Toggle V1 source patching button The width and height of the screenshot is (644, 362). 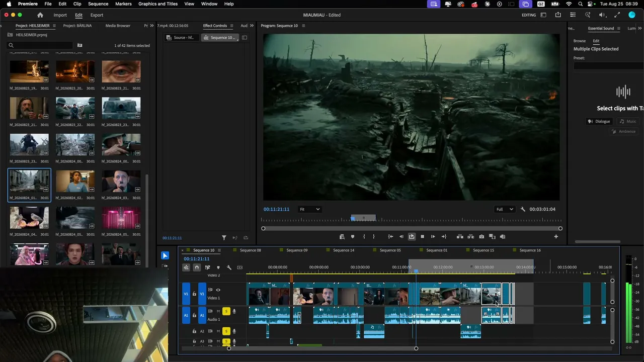pyautogui.click(x=186, y=294)
